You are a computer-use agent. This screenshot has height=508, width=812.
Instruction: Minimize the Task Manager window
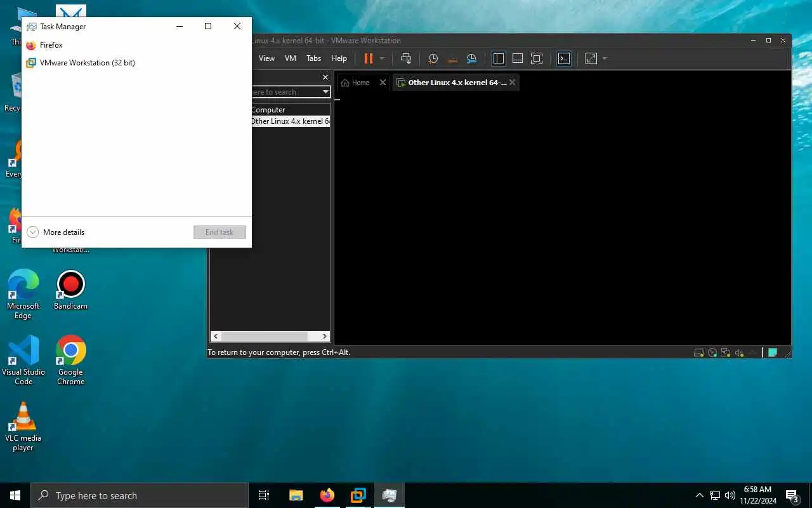(x=180, y=26)
